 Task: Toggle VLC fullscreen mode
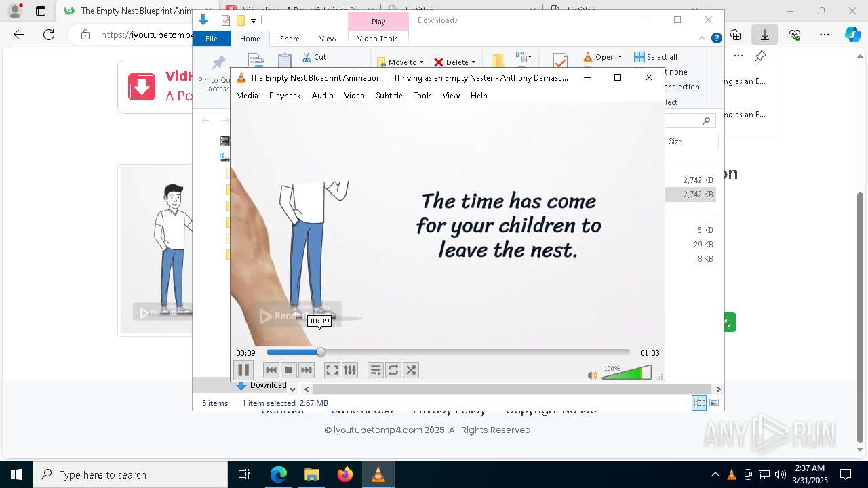332,370
